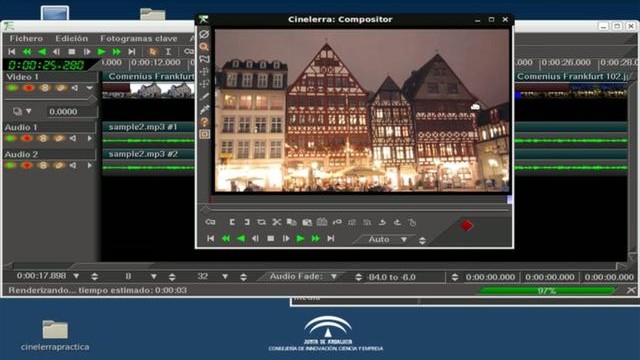Jump to end in the Compositor transport
The width and height of the screenshot is (640, 360).
(x=331, y=239)
